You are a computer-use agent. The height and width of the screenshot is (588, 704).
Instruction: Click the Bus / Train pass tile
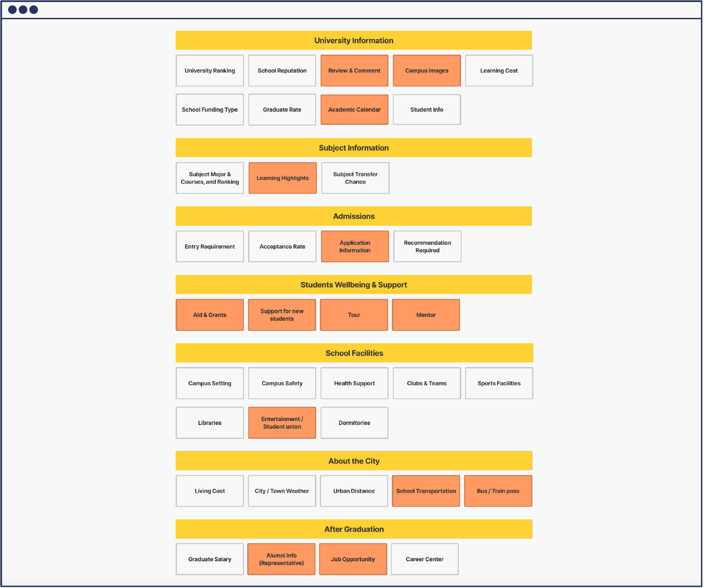click(x=498, y=491)
